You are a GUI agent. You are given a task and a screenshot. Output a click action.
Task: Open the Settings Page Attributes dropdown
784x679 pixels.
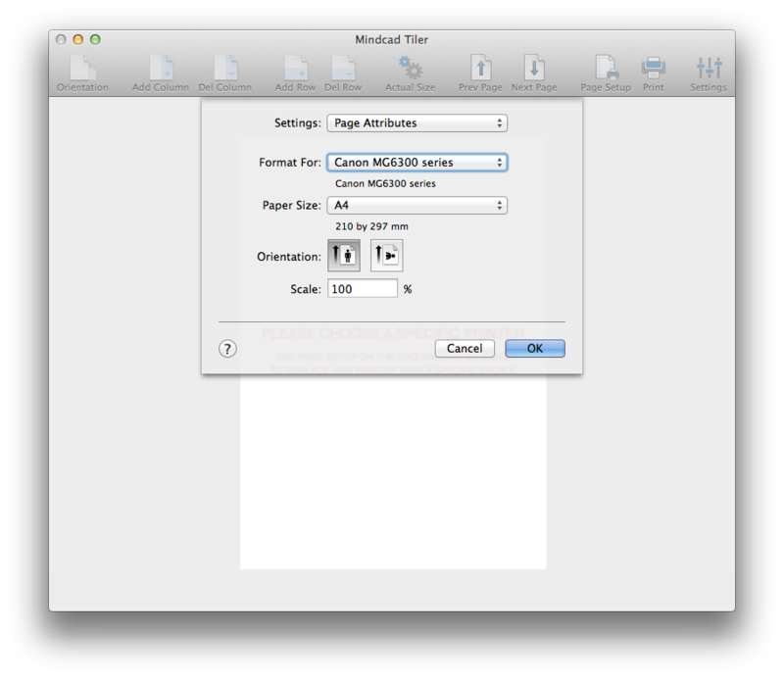pyautogui.click(x=417, y=123)
